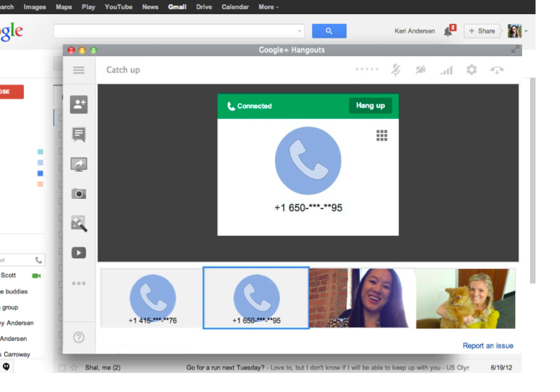Image resolution: width=560 pixels, height=392 pixels.
Task: Star the Shal, me email
Action: click(73, 367)
